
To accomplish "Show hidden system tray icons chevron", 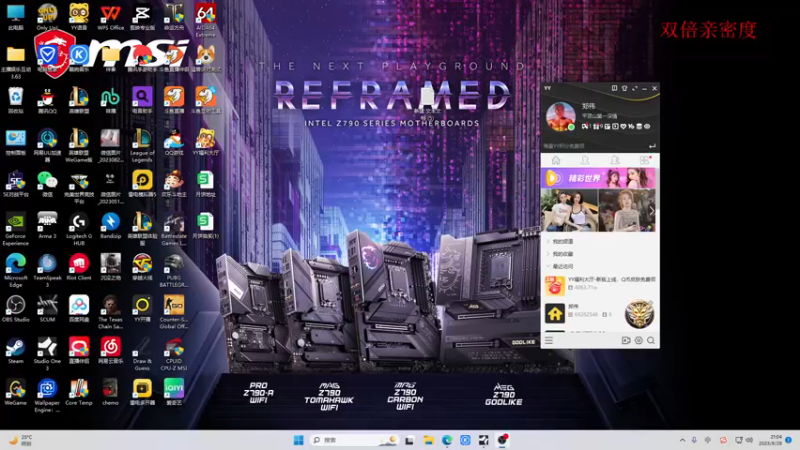I will point(682,440).
